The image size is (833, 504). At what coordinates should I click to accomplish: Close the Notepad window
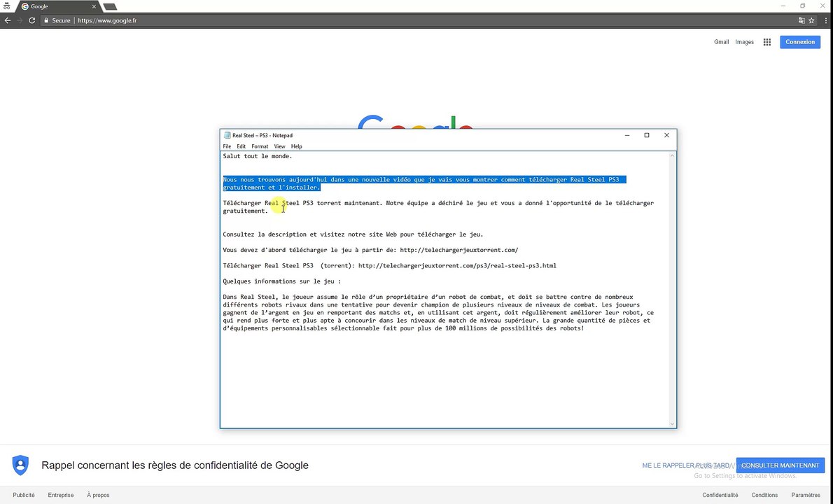[666, 135]
